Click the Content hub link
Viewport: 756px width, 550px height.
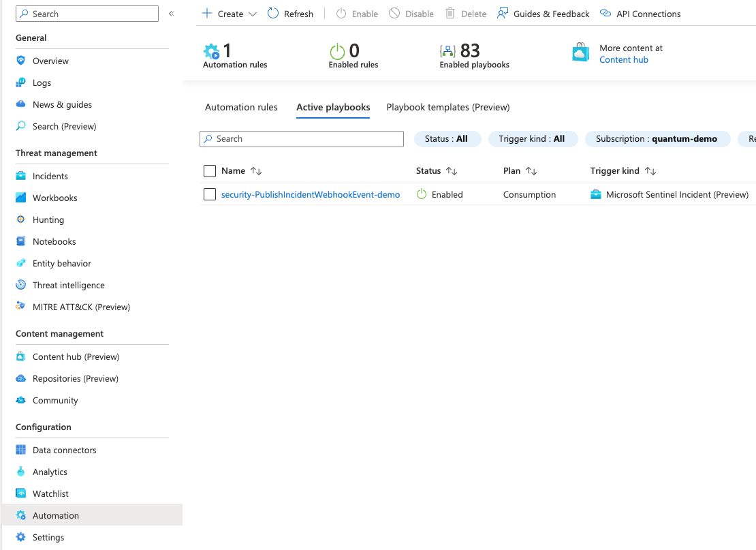[623, 60]
